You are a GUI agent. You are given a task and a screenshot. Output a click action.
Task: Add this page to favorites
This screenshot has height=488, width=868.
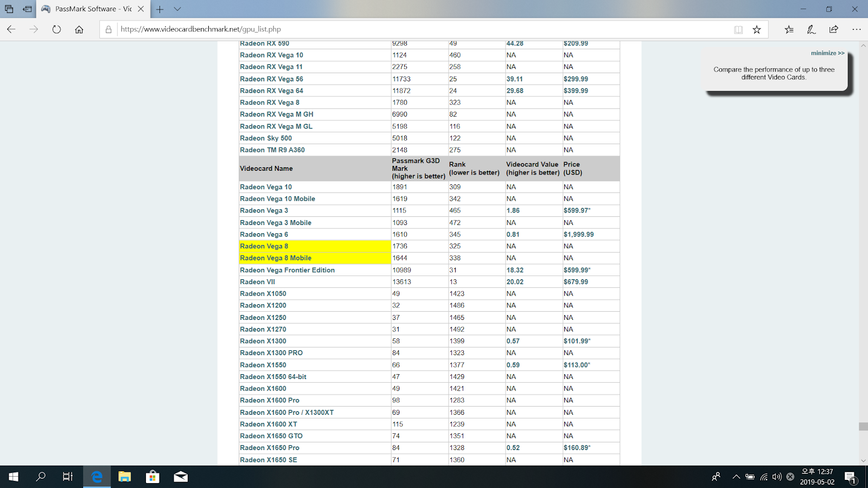(x=757, y=30)
